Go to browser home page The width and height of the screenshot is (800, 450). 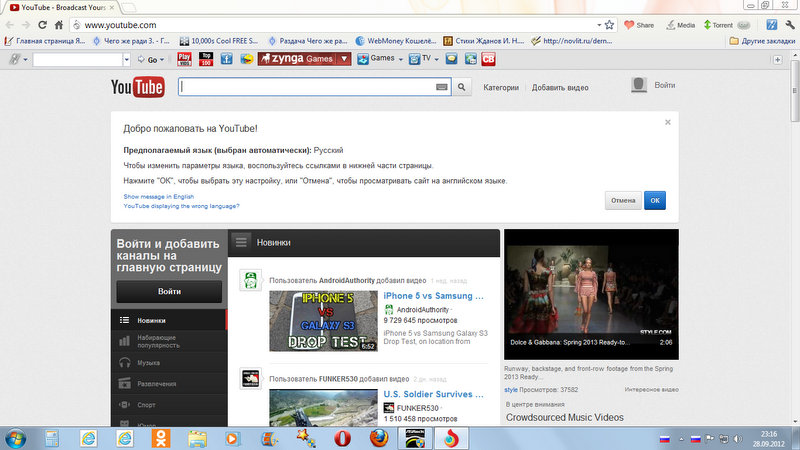59,24
